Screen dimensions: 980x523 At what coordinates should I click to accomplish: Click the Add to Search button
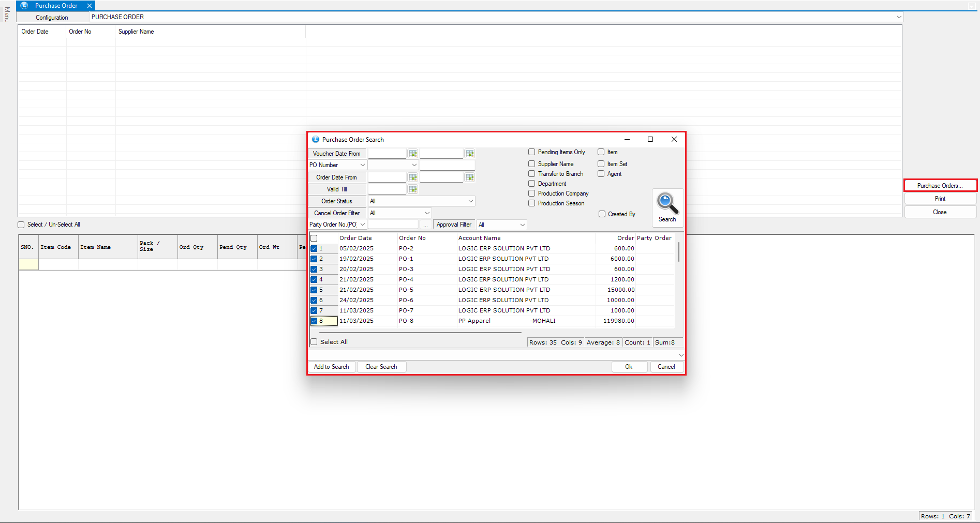tap(331, 367)
